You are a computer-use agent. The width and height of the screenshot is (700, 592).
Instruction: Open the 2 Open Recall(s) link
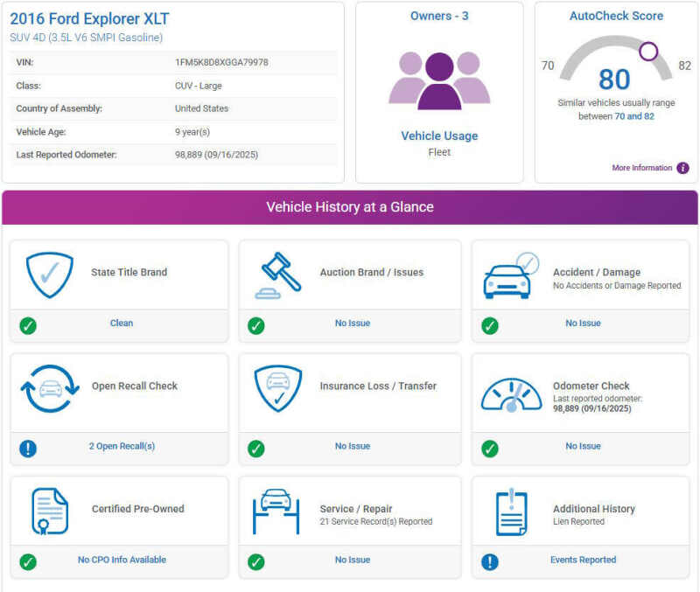pyautogui.click(x=122, y=446)
